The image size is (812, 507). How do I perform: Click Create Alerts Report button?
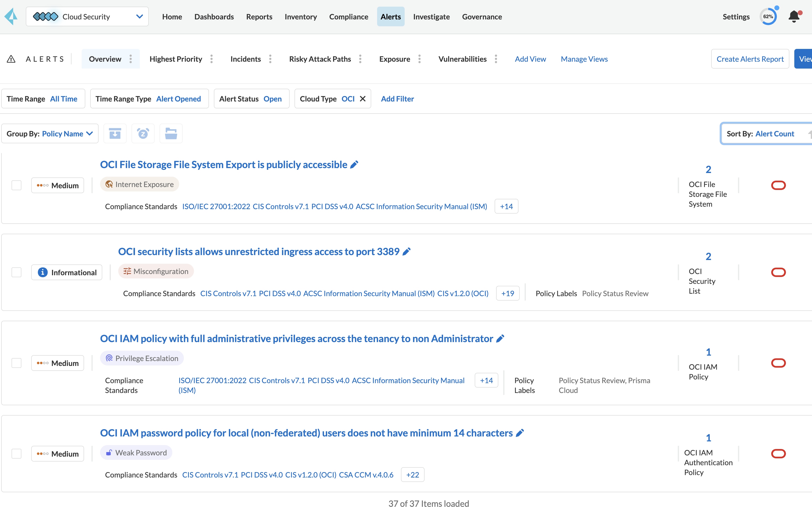pos(750,59)
